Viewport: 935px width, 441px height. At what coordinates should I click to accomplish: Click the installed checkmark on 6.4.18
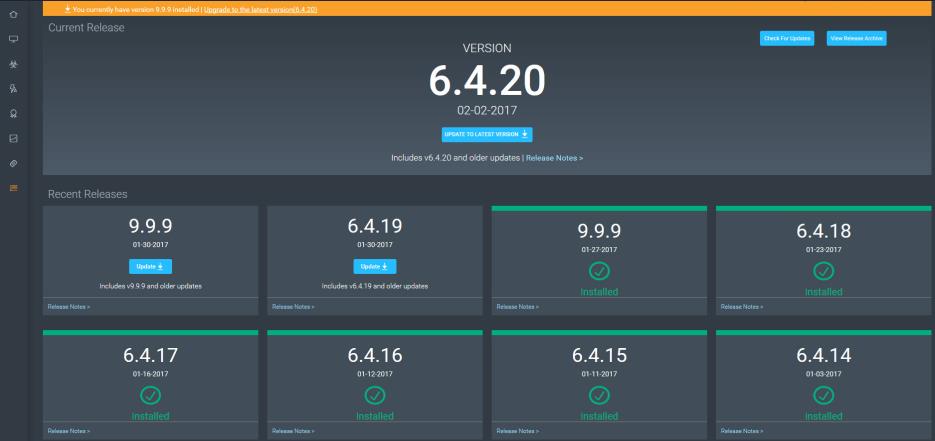coord(823,271)
